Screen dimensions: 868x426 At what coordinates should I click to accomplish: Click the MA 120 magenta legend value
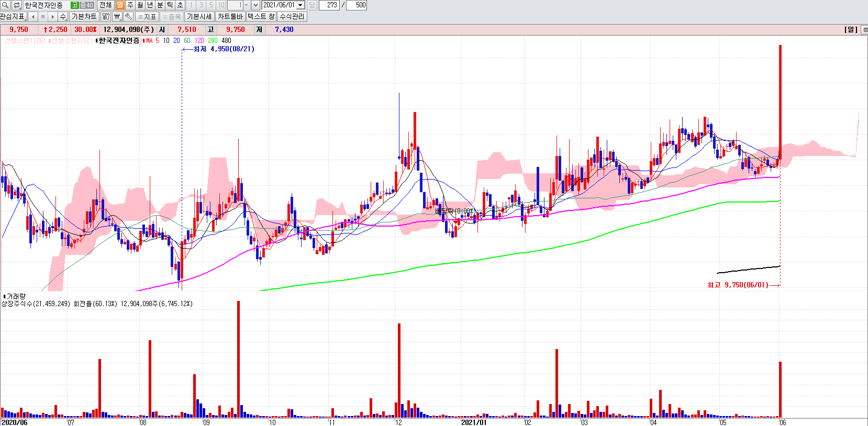click(x=199, y=41)
